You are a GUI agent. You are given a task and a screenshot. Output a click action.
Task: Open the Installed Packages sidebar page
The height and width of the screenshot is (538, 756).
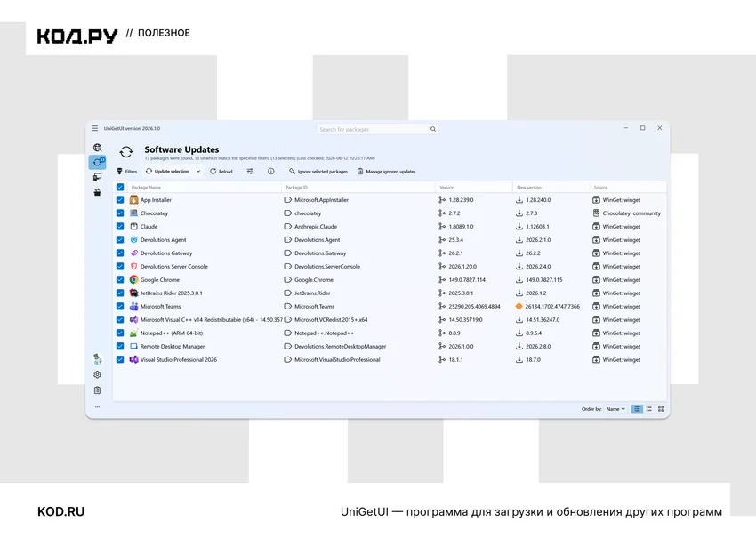[98, 177]
